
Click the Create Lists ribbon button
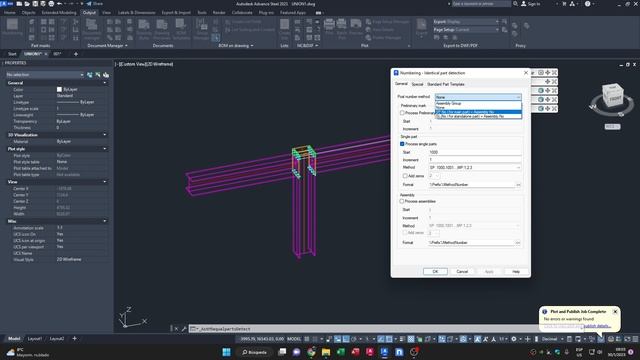(284, 29)
